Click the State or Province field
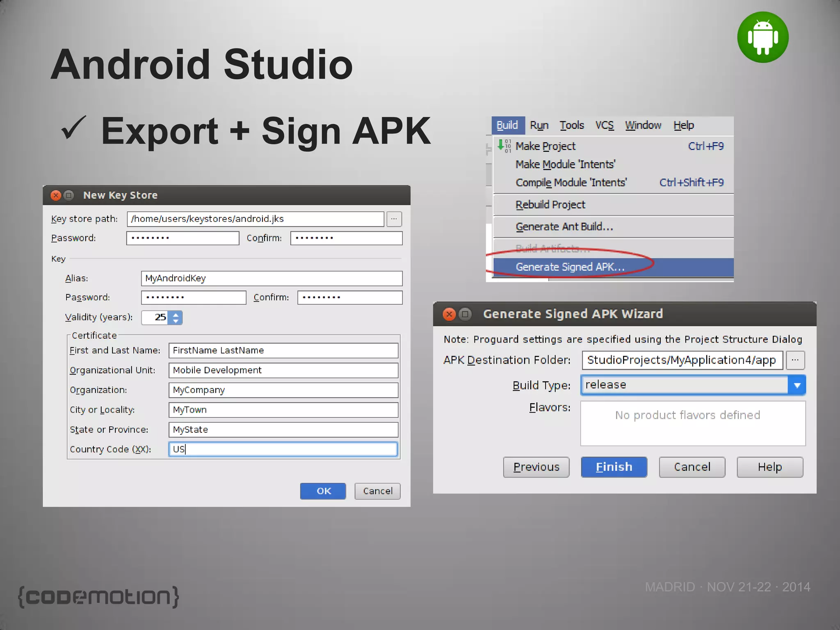Screen dimensions: 840x630 point(283,430)
